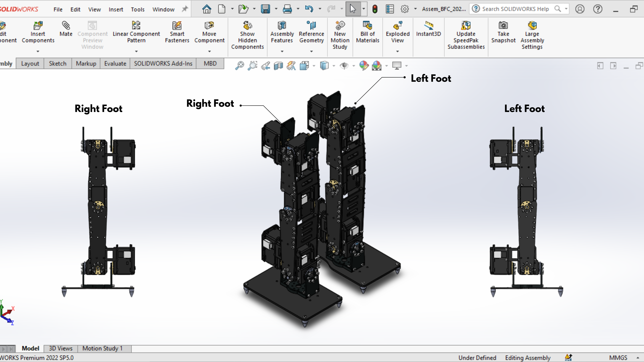The width and height of the screenshot is (644, 362).
Task: Expand the Print dropdown arrow
Action: point(298,9)
